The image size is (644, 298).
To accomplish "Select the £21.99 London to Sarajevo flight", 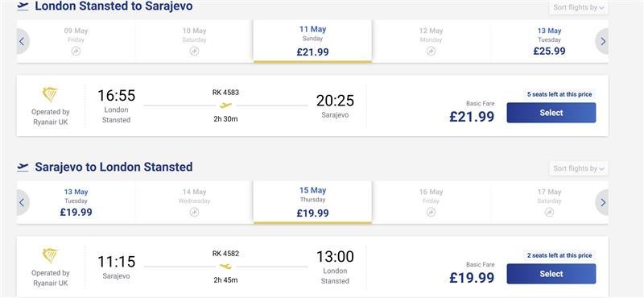I will click(551, 113).
